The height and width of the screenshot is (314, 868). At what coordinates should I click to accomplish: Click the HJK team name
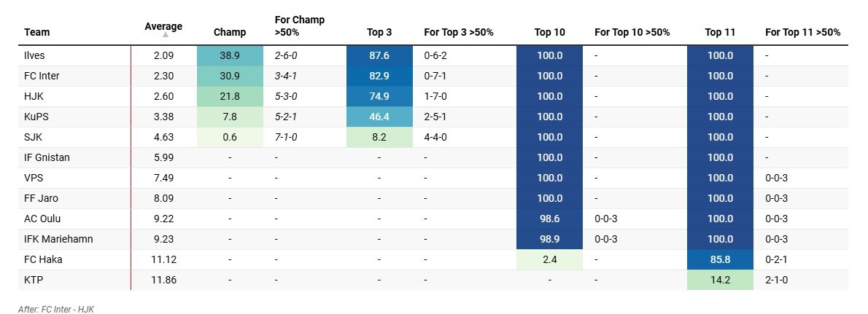click(x=34, y=96)
